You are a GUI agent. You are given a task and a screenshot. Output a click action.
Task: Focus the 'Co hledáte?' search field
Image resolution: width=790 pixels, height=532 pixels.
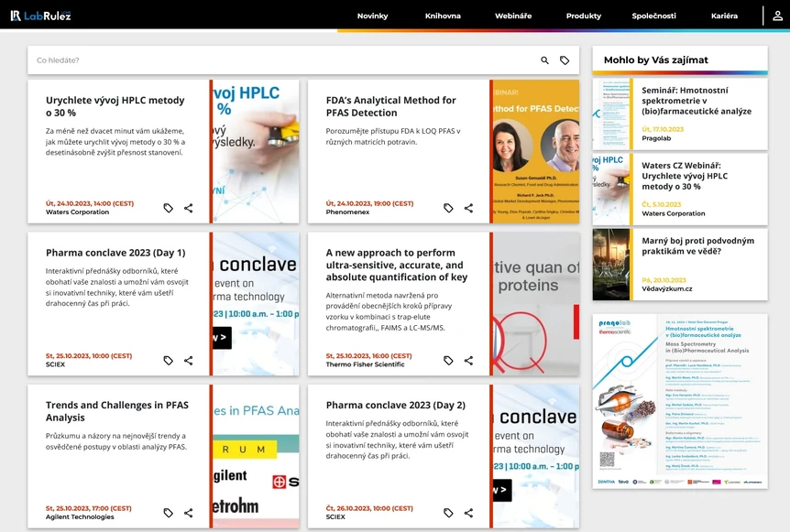tap(282, 60)
